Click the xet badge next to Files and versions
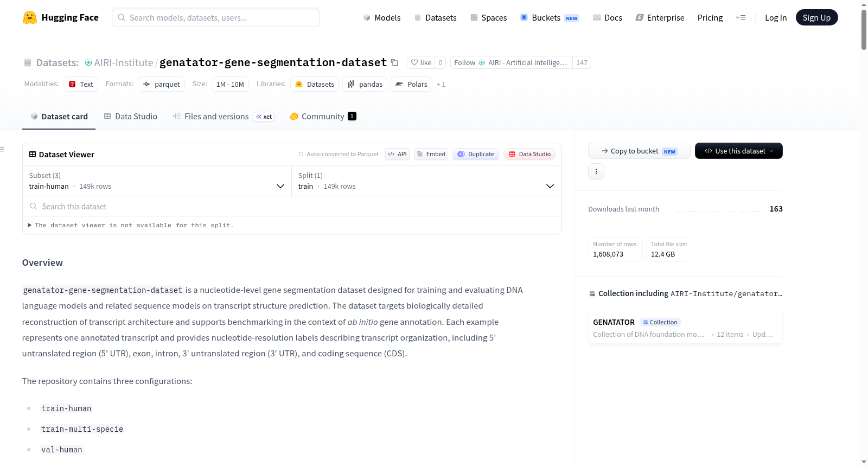 coord(264,117)
